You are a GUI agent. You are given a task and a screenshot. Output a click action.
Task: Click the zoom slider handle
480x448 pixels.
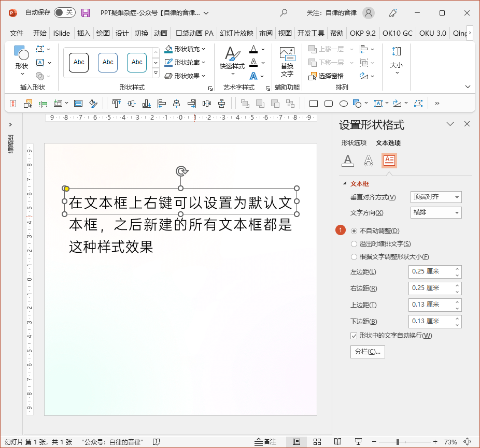point(398,442)
